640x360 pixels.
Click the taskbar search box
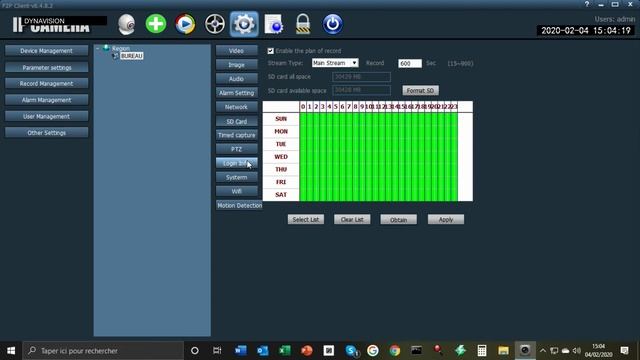pos(103,351)
